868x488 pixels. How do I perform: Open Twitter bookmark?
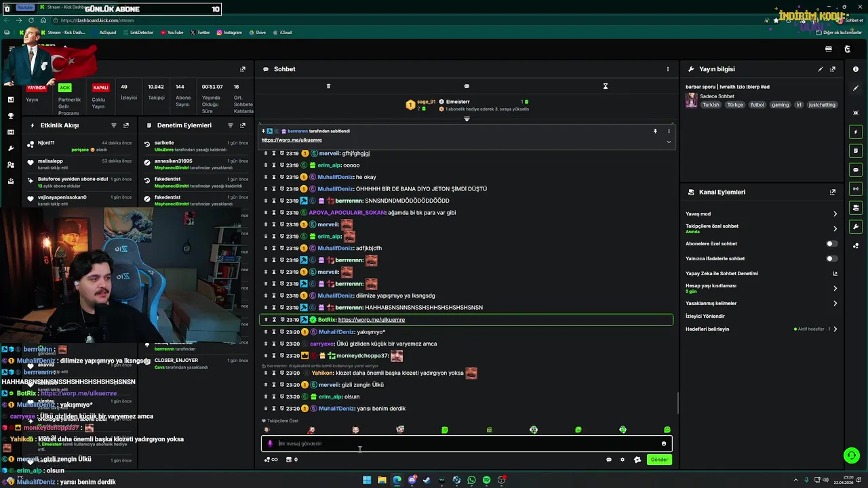(200, 33)
